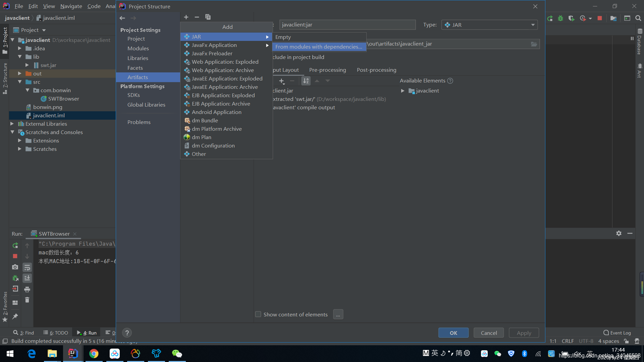This screenshot has width=644, height=362.
Task: Stop the running process in the Run panel
Action: [15, 256]
